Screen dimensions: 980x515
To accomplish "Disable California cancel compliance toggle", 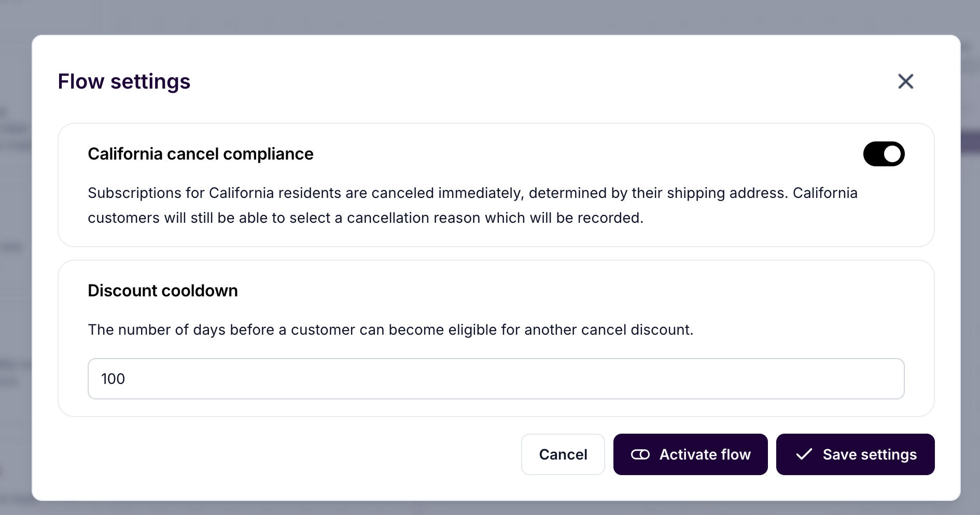I will pyautogui.click(x=884, y=154).
